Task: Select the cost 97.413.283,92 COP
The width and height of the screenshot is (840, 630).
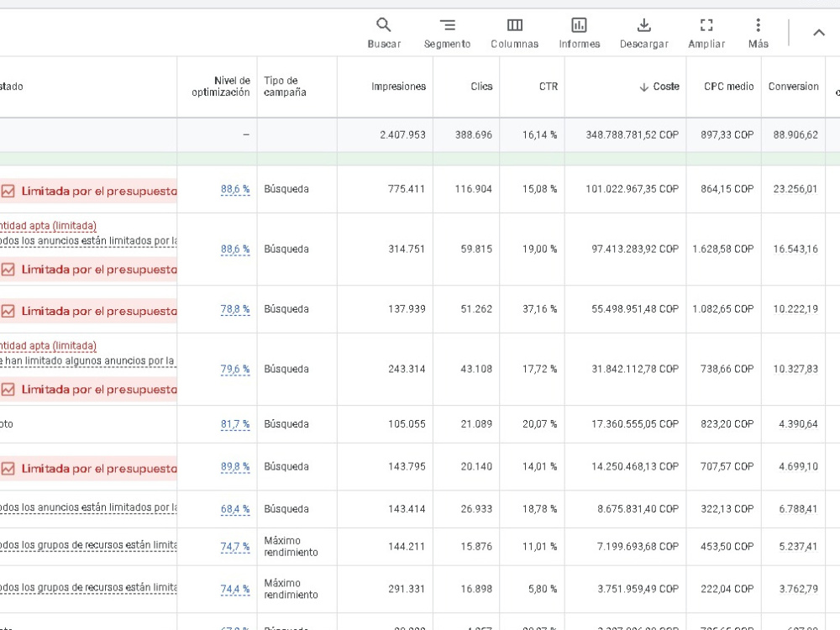Action: pyautogui.click(x=635, y=249)
